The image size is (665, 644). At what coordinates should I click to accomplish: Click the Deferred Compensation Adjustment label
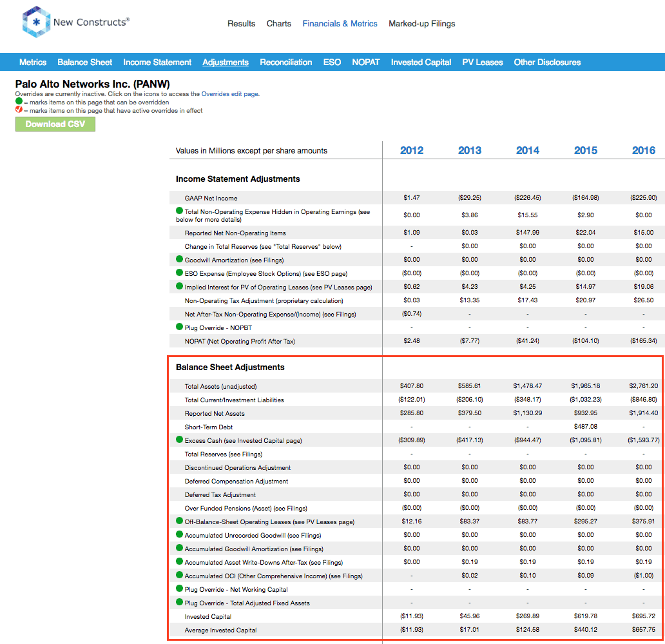coord(236,481)
